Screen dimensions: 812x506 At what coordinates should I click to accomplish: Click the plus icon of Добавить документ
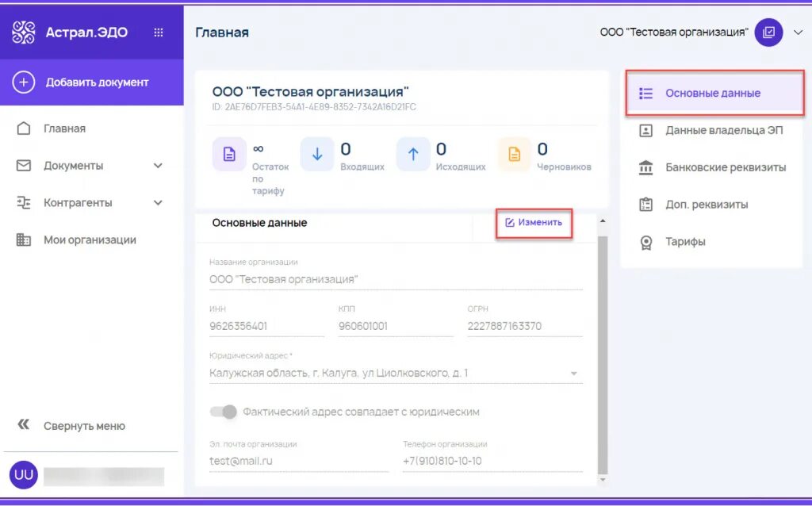pos(23,82)
